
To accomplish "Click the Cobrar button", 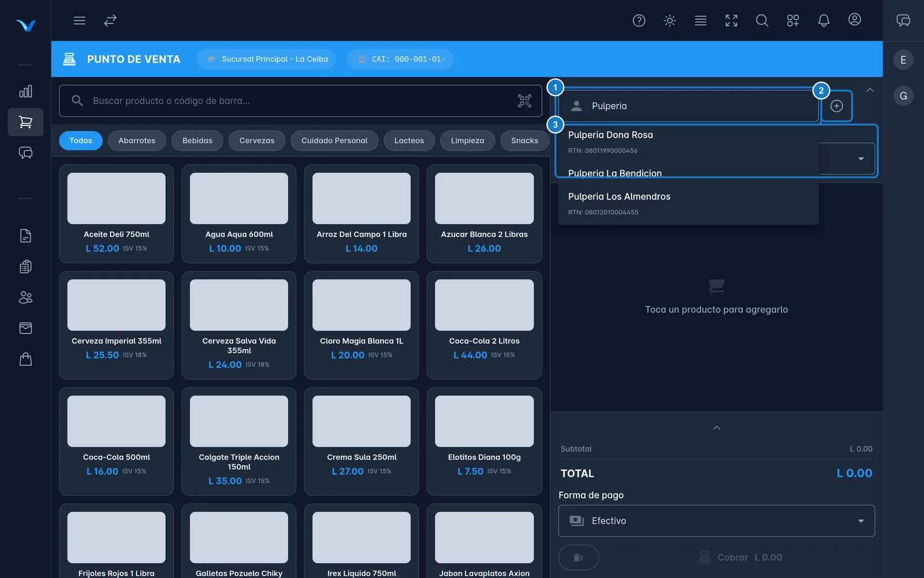I will pos(740,557).
